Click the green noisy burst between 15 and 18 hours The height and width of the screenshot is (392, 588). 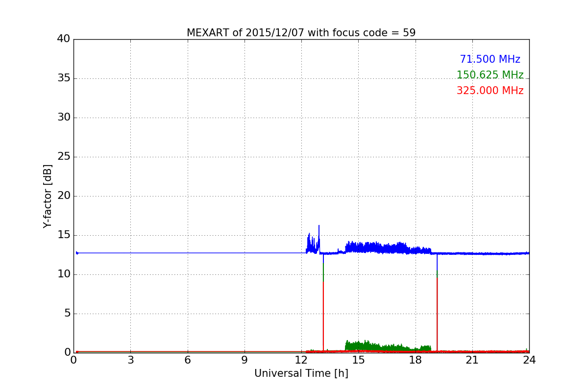coord(388,346)
